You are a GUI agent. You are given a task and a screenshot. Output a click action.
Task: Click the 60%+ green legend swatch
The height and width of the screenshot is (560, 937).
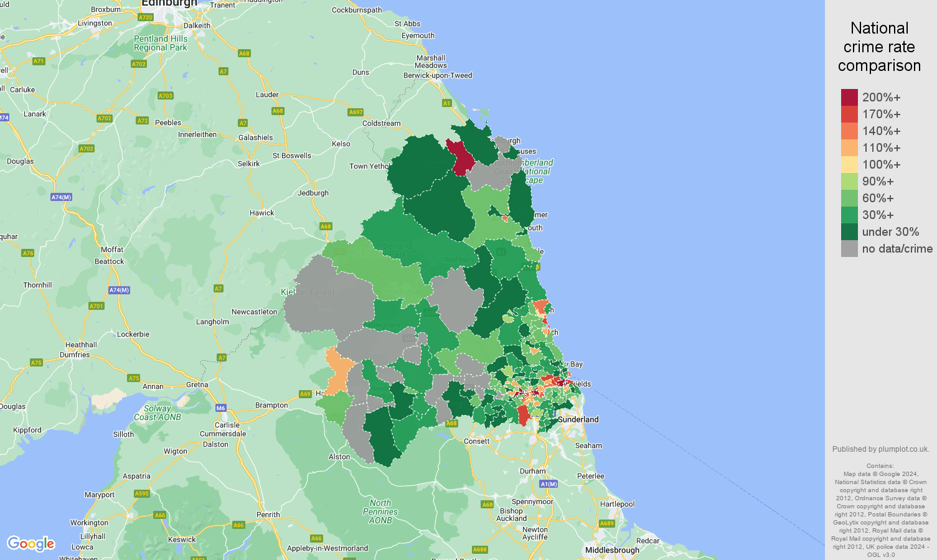coord(849,198)
